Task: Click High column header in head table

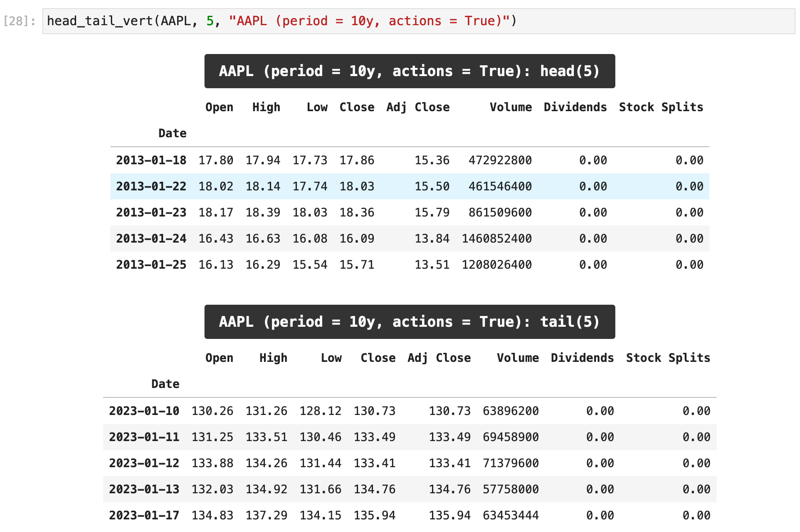Action: click(266, 107)
